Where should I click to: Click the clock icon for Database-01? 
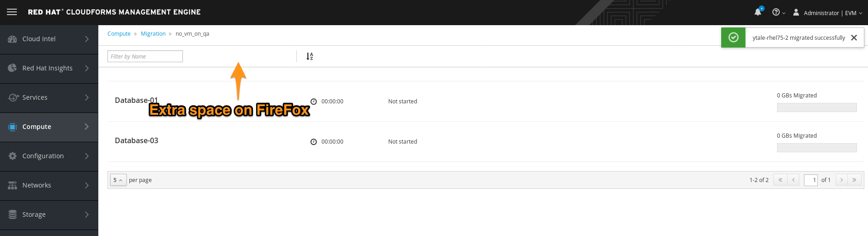(314, 102)
